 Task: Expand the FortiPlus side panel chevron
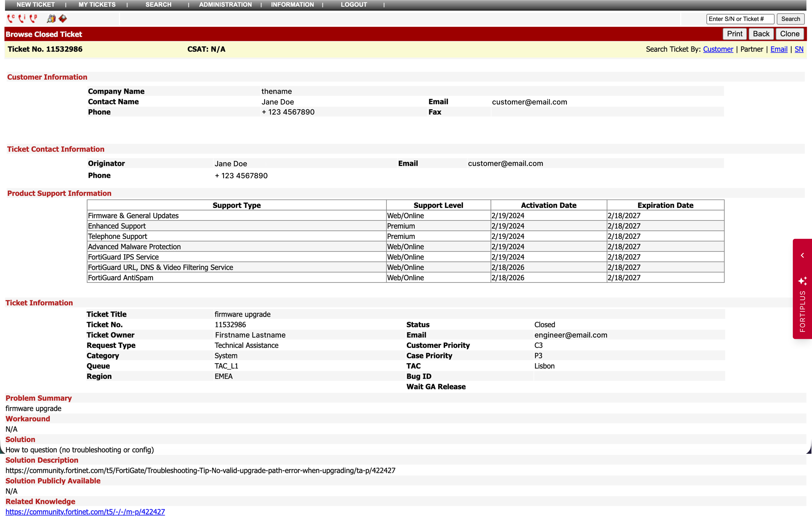[802, 255]
